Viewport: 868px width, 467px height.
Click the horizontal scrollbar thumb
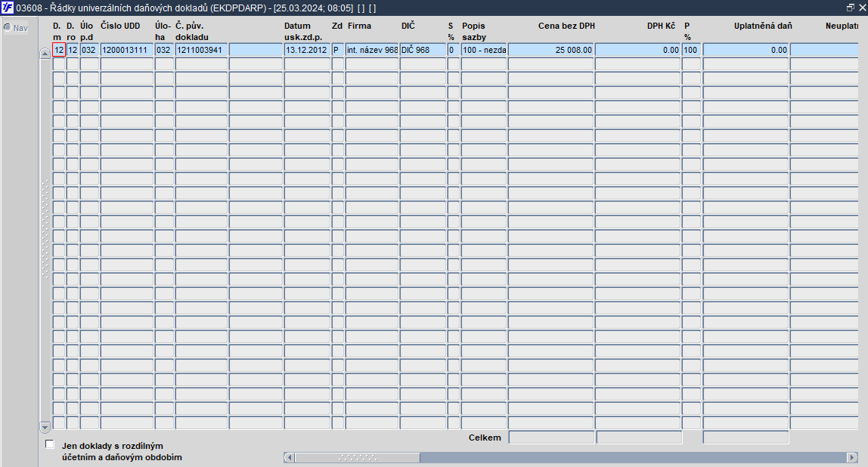click(357, 458)
